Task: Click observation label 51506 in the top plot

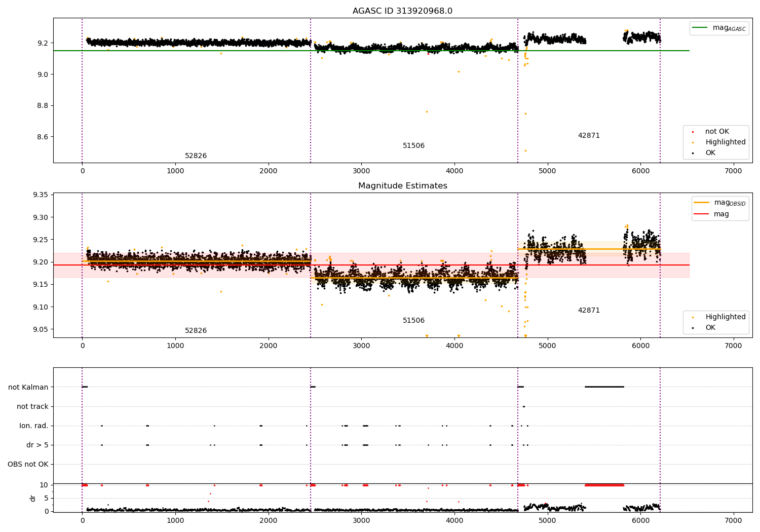Action: (413, 146)
